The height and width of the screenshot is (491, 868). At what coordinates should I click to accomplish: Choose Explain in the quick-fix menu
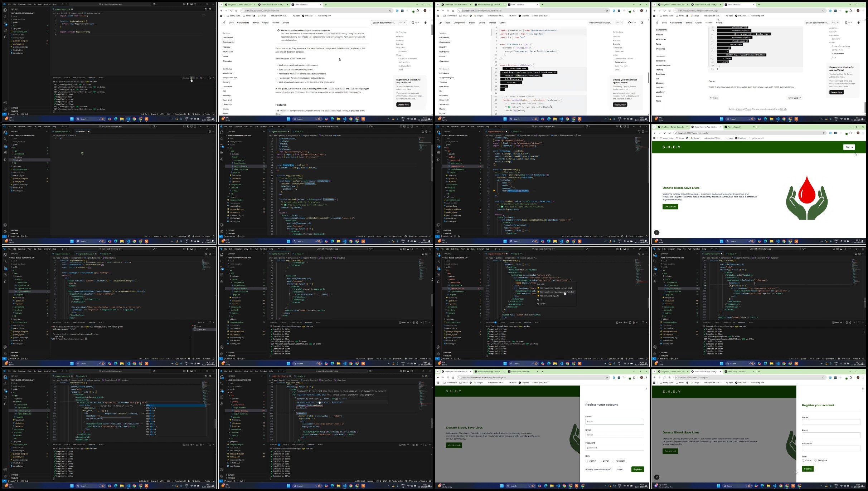pos(542,304)
